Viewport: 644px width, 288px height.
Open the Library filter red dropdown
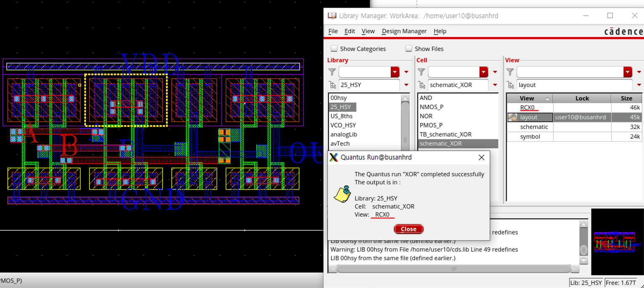[395, 72]
